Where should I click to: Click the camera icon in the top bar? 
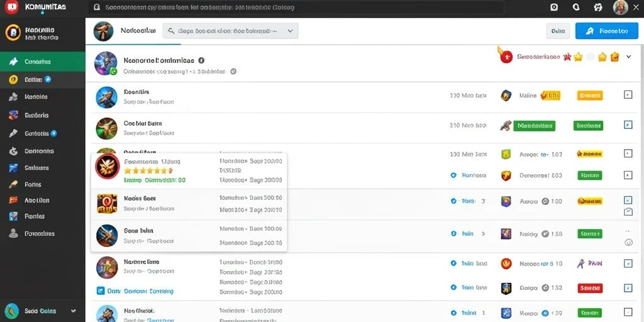(554, 8)
